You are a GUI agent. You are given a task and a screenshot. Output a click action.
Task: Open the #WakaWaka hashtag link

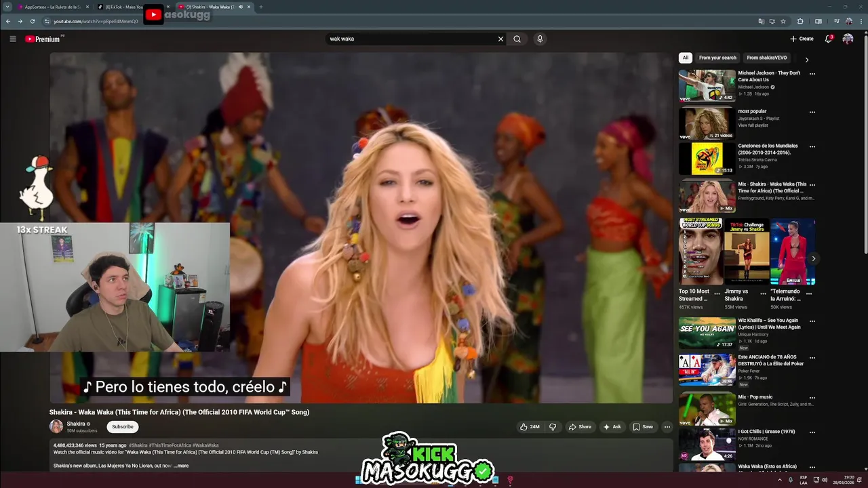205,445
